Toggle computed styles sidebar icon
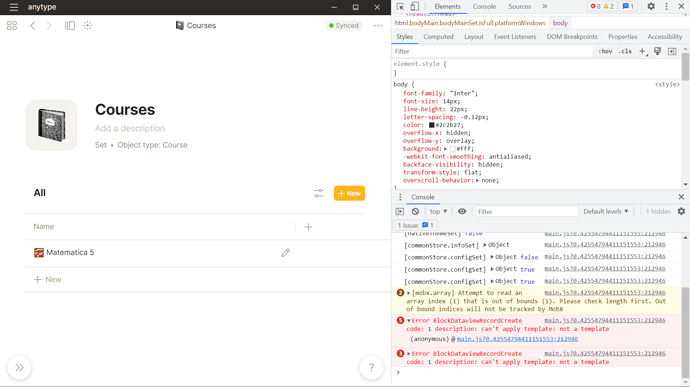The width and height of the screenshot is (690, 387). click(x=672, y=52)
